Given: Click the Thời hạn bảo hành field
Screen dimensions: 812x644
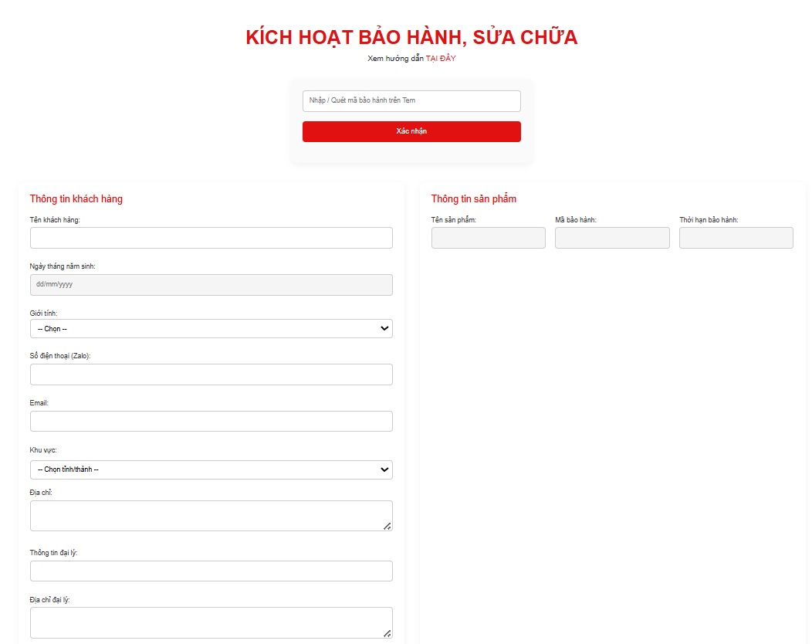Looking at the screenshot, I should (x=736, y=238).
